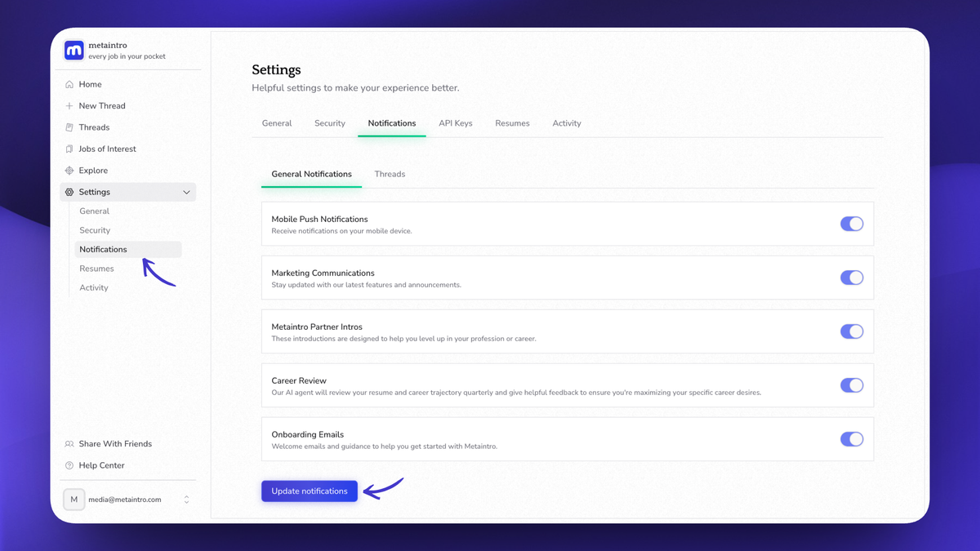Click the metaintro logo icon
Screen dimensions: 980x551
[73, 51]
